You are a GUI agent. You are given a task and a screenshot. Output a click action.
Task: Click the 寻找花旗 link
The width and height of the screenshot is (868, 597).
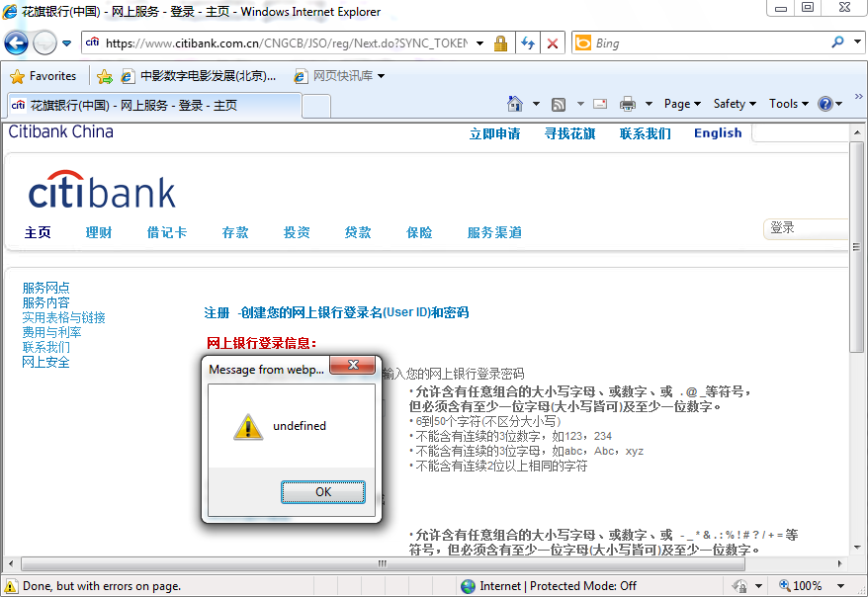coord(569,133)
